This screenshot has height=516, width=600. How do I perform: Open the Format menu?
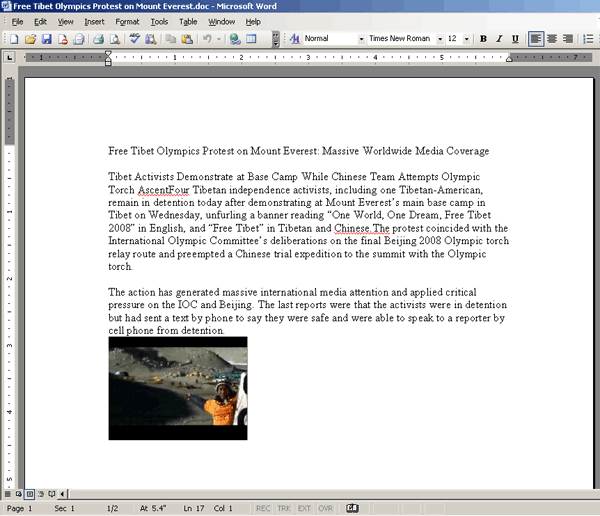click(x=127, y=21)
